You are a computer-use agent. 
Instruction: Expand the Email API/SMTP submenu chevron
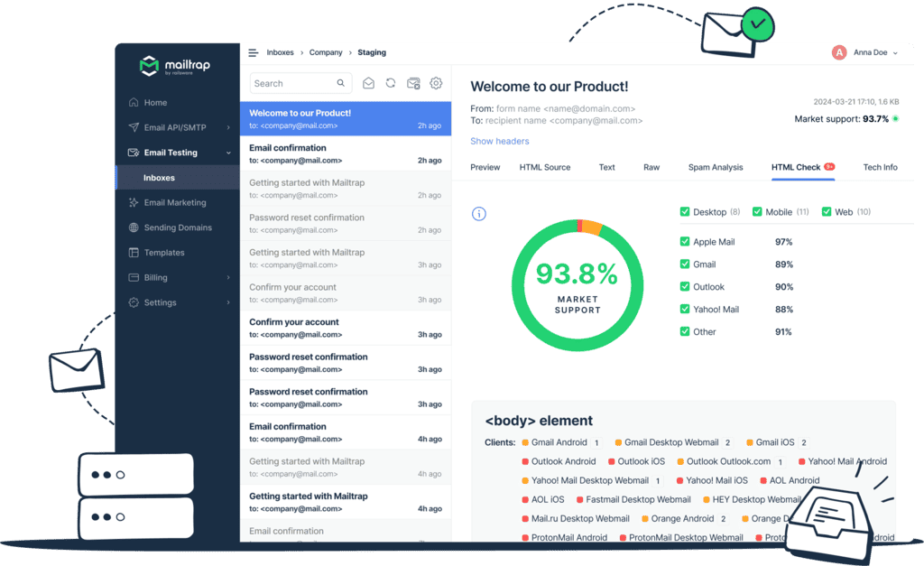[x=228, y=127]
